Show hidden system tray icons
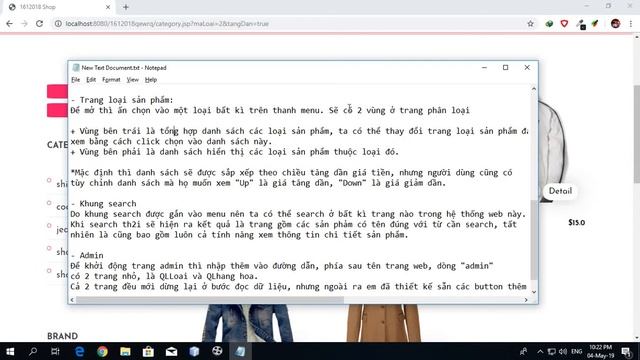Screen dimensions: 640x360 (540, 351)
